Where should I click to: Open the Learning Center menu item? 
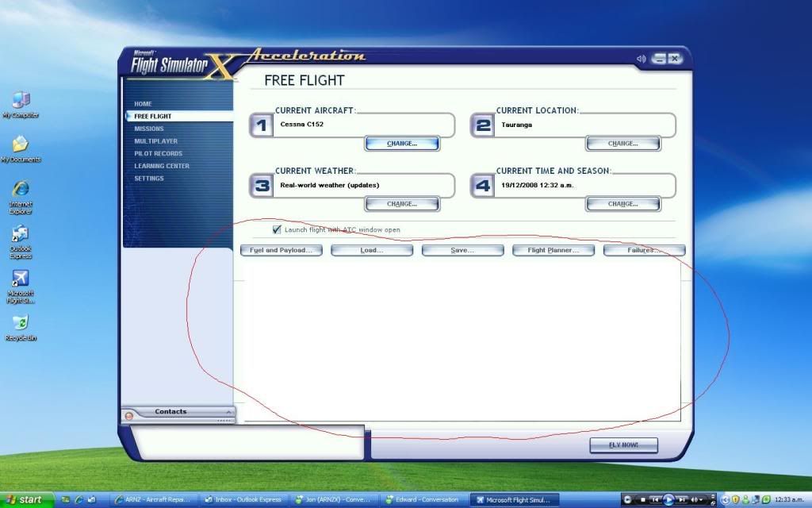click(162, 166)
